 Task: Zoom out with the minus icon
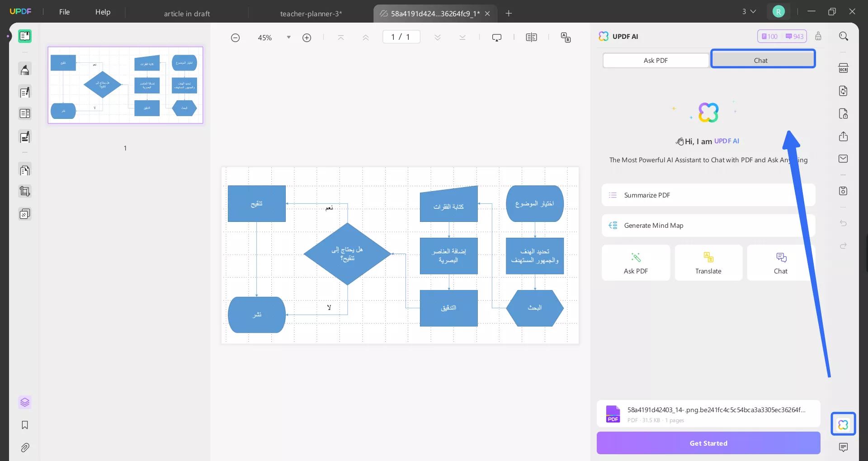coord(235,38)
